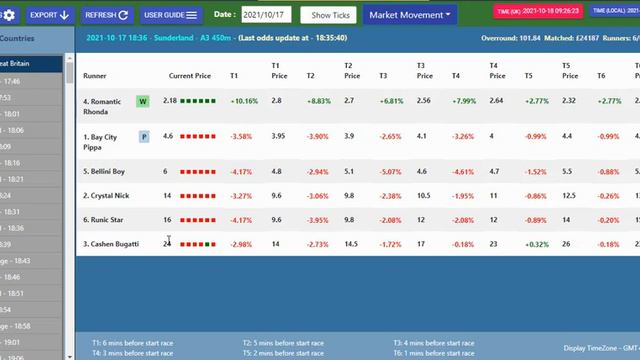Screen dimensions: 640x360
Task: Click runner name Romantic Rhonda
Action: click(102, 107)
